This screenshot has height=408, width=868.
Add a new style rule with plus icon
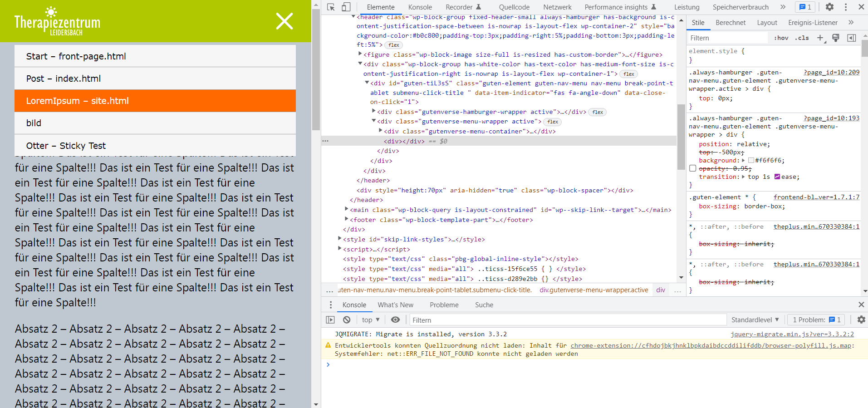pos(820,38)
